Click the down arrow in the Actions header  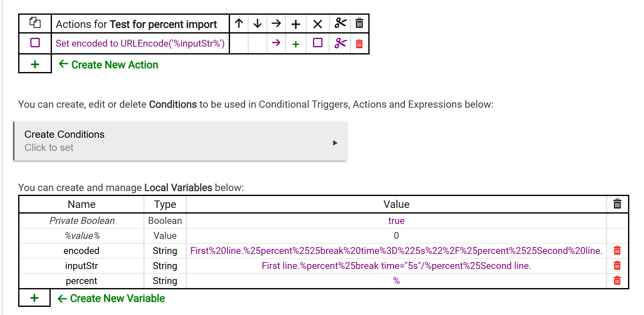pos(258,23)
